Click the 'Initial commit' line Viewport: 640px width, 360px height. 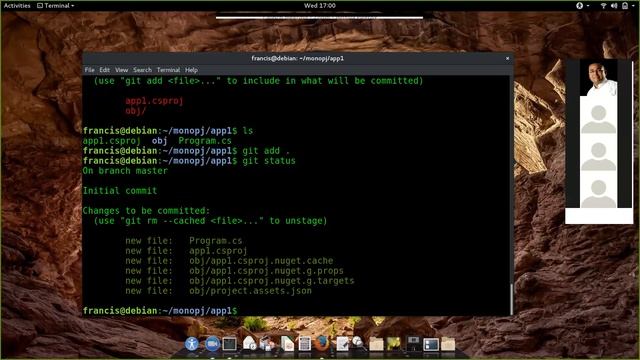click(x=120, y=191)
